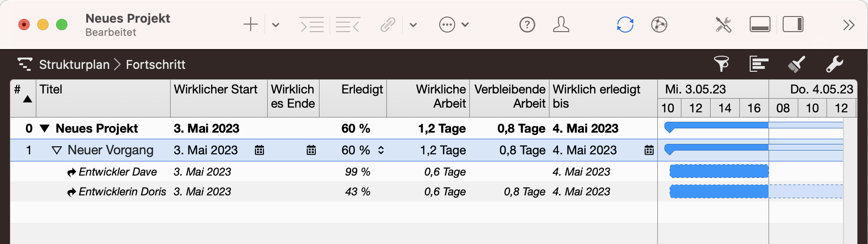The image size is (868, 244).
Task: Sort by the Erledigt column header
Action: tap(361, 90)
